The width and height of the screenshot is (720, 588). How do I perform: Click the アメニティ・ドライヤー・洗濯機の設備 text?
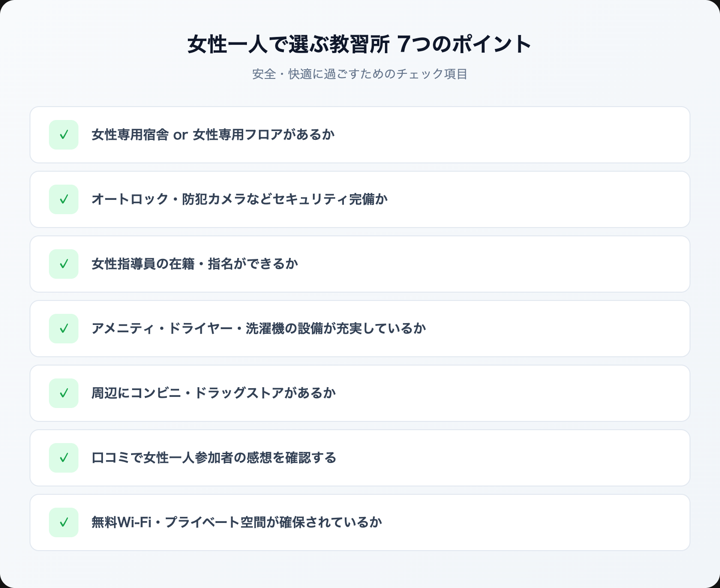[258, 329]
